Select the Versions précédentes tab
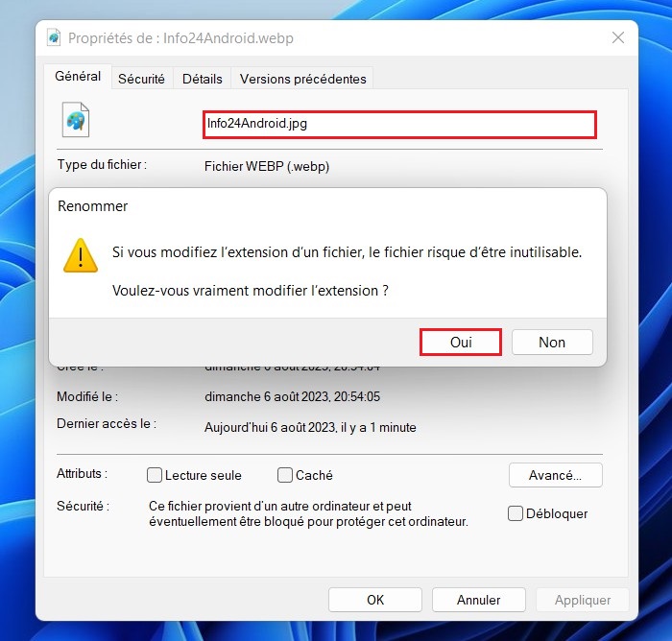The width and height of the screenshot is (672, 641). click(x=302, y=79)
